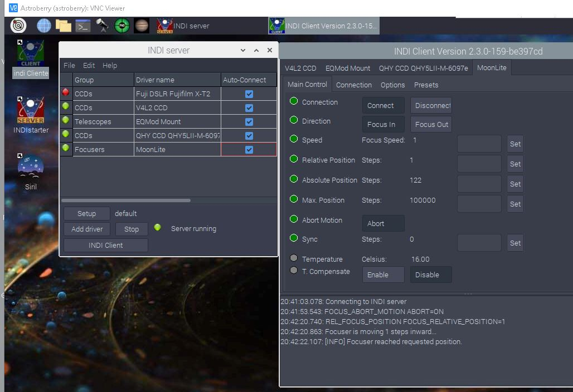Open the Options sub-tab
573x392 pixels.
click(x=393, y=85)
